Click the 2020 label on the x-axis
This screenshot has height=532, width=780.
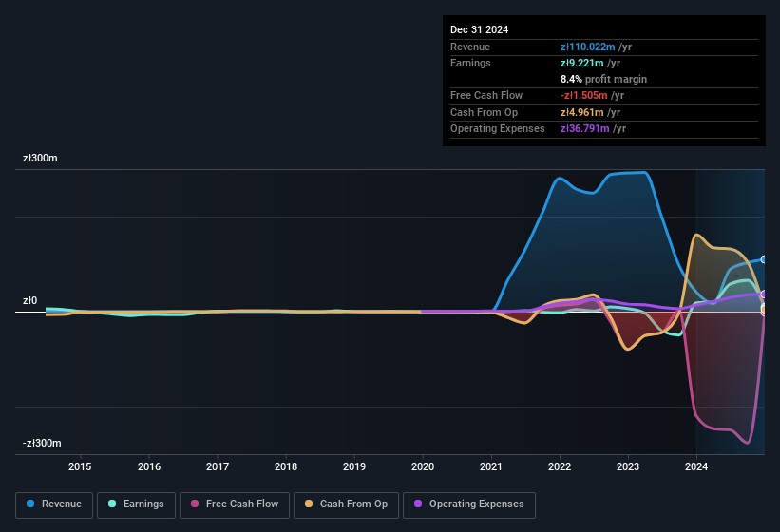pyautogui.click(x=423, y=466)
